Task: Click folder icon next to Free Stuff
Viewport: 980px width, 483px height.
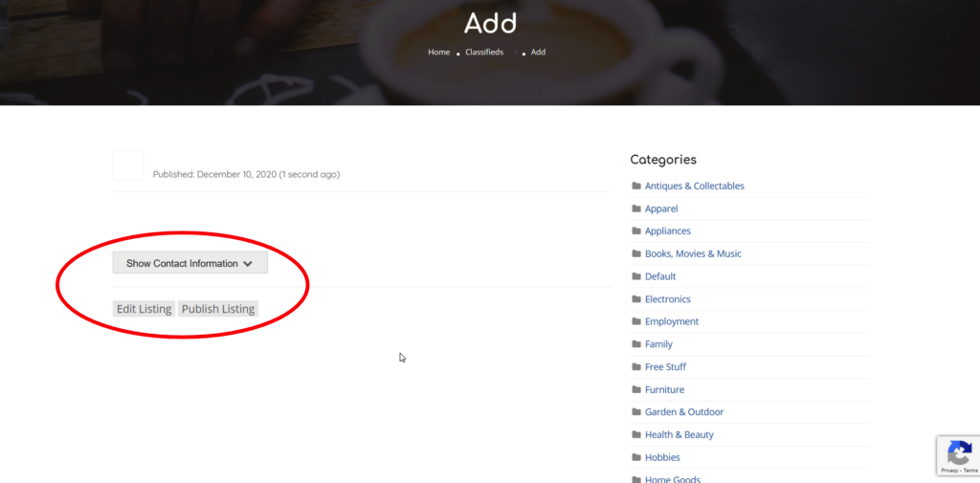Action: coord(636,367)
